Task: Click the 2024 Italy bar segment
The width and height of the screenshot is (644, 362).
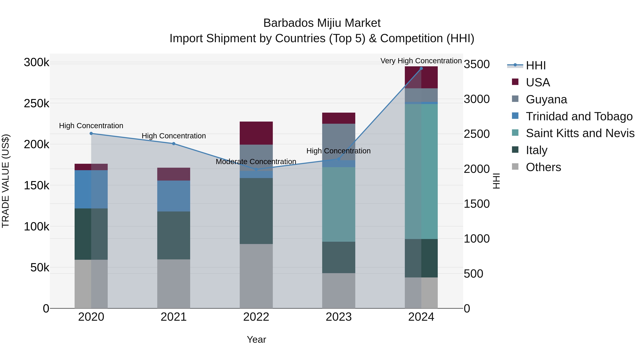Action: point(421,258)
